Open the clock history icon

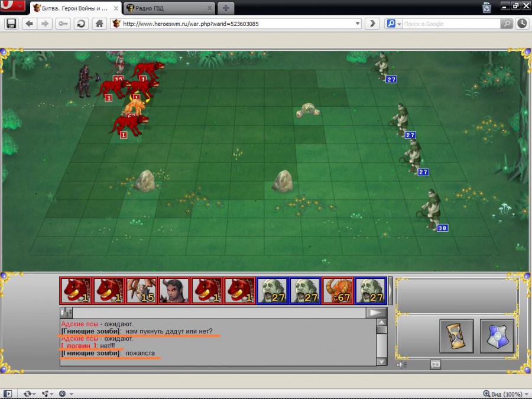pos(522,24)
